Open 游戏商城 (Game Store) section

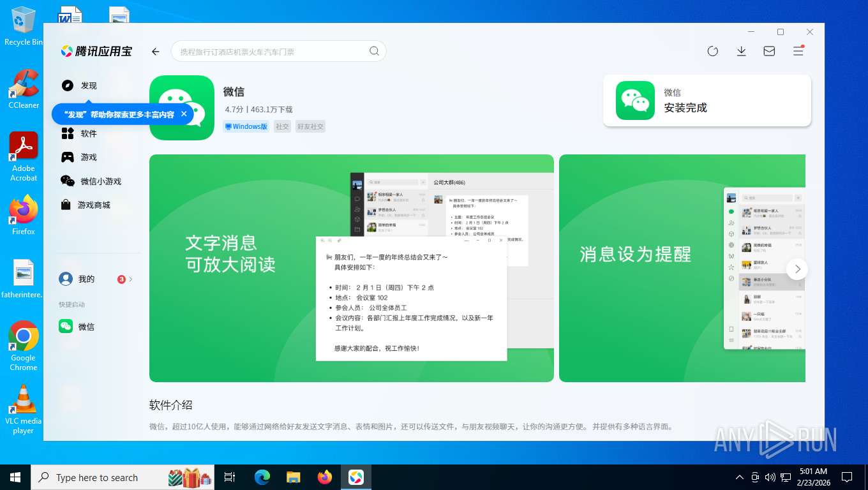pos(86,205)
